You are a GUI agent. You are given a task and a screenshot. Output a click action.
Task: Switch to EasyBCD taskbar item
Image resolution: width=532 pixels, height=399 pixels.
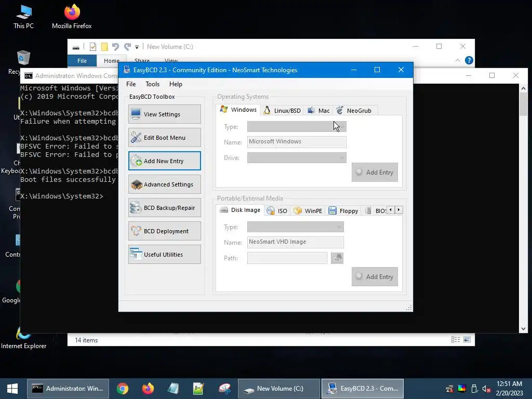(x=362, y=389)
